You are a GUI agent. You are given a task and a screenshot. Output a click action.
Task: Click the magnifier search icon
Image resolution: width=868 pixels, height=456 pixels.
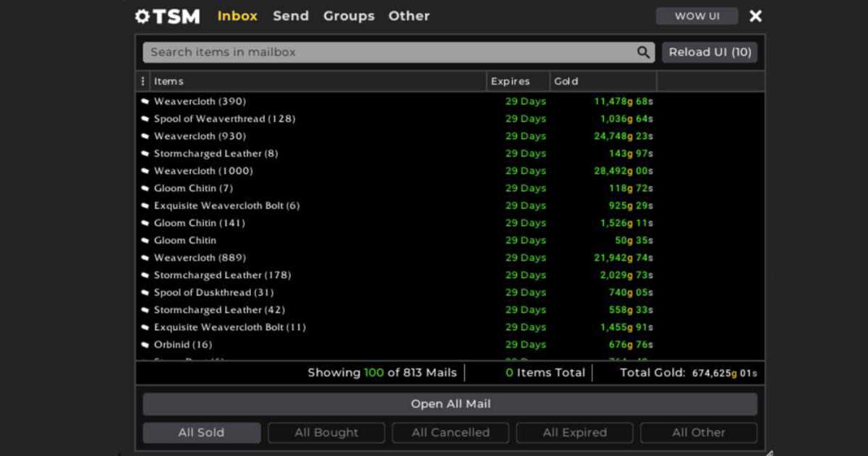642,52
